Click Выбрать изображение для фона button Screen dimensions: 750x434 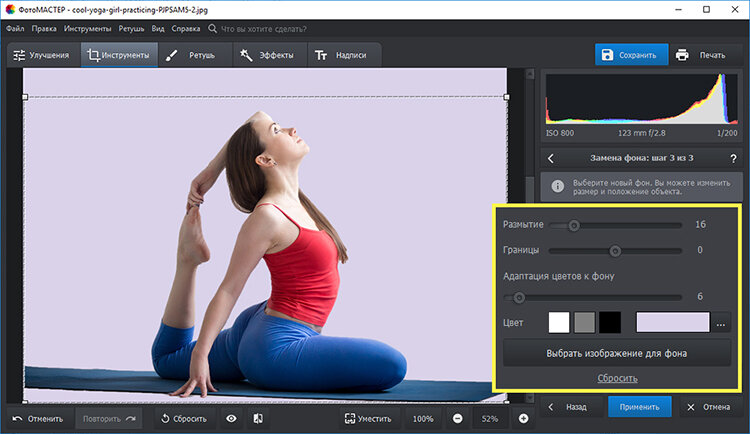pyautogui.click(x=617, y=353)
